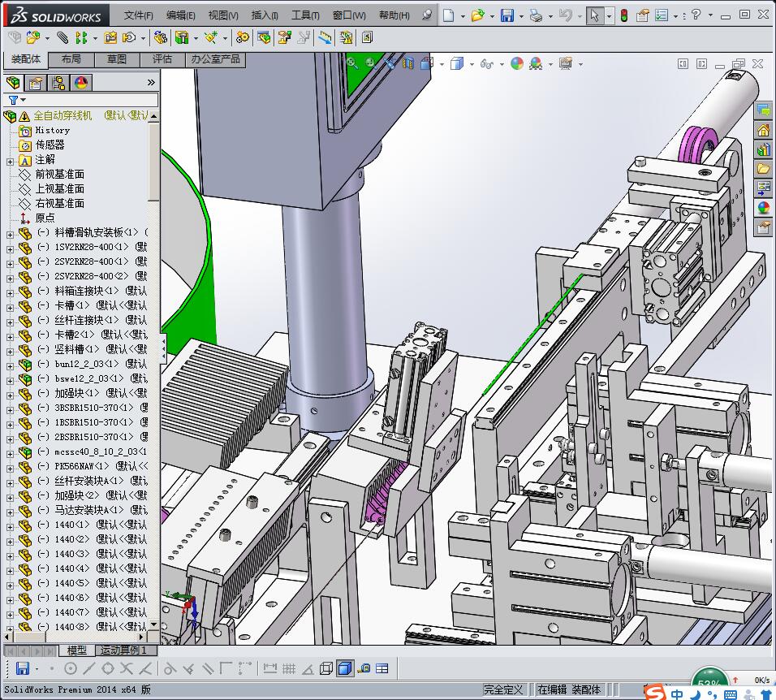
Task: Click the 3D box view icon at bottom
Action: (x=344, y=668)
